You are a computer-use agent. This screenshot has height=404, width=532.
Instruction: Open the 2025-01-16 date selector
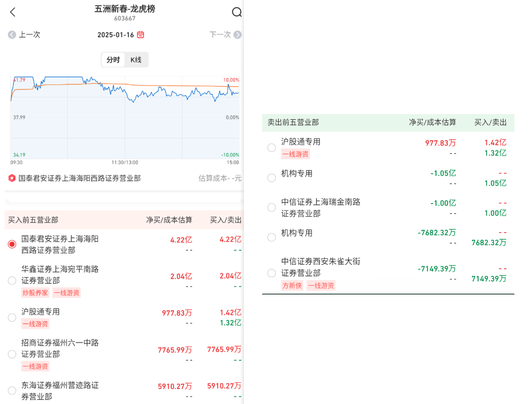(x=116, y=35)
